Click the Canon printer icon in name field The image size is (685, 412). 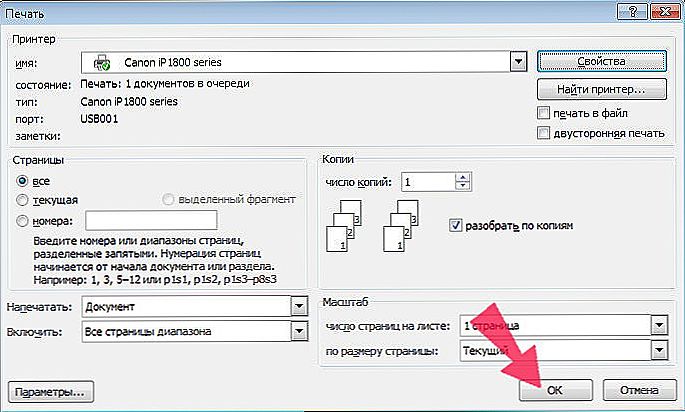[x=102, y=63]
